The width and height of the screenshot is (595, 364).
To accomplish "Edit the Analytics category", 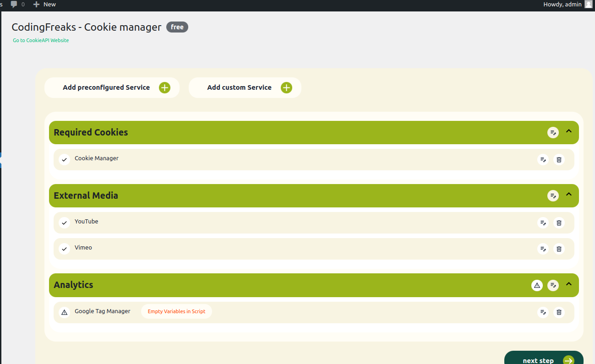I will pyautogui.click(x=553, y=286).
